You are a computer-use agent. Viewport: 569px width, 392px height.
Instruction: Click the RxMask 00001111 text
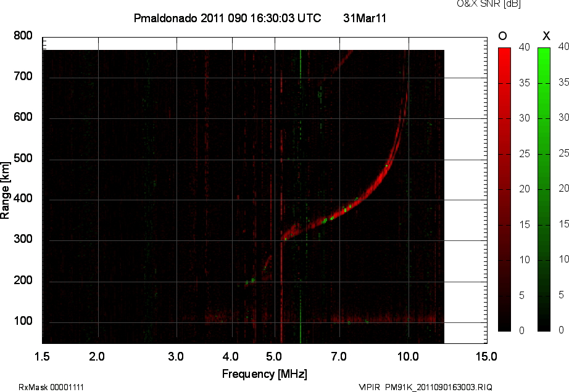51,387
